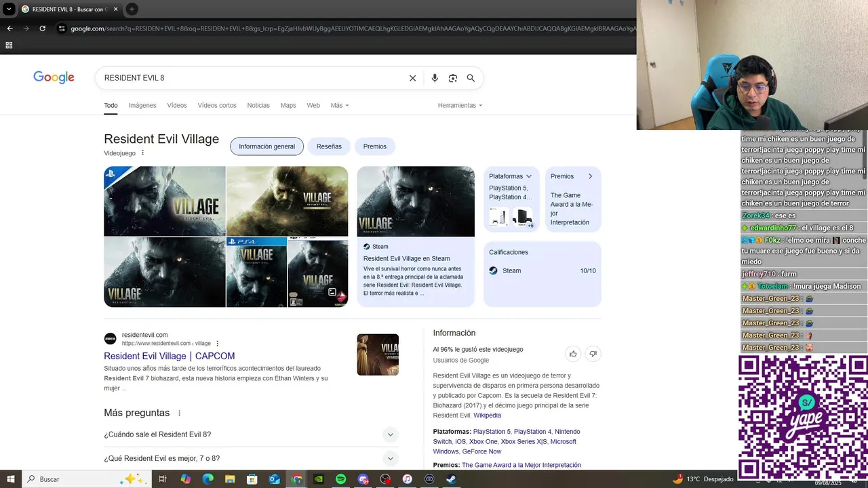Click the Steam 10/10 rating row
This screenshot has width=868, height=488.
tap(542, 270)
